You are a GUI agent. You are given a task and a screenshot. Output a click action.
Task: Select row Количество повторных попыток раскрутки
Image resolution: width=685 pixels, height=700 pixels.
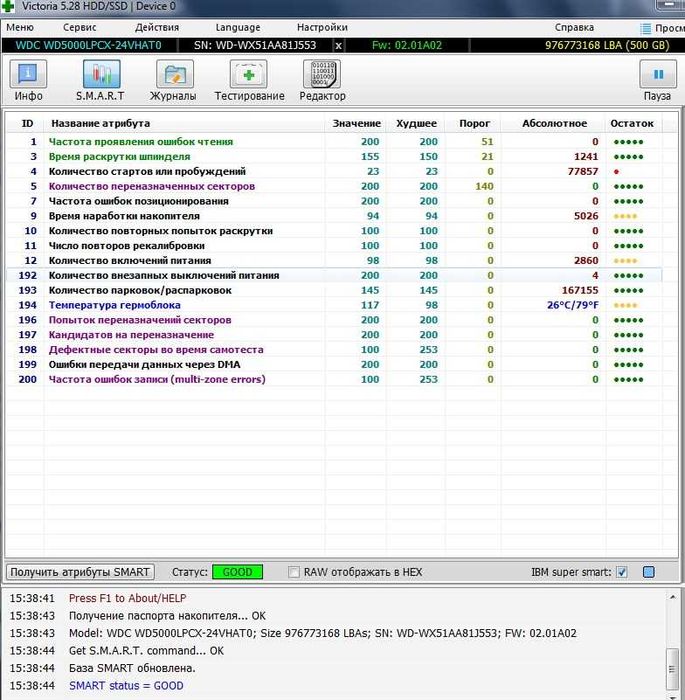(334, 231)
